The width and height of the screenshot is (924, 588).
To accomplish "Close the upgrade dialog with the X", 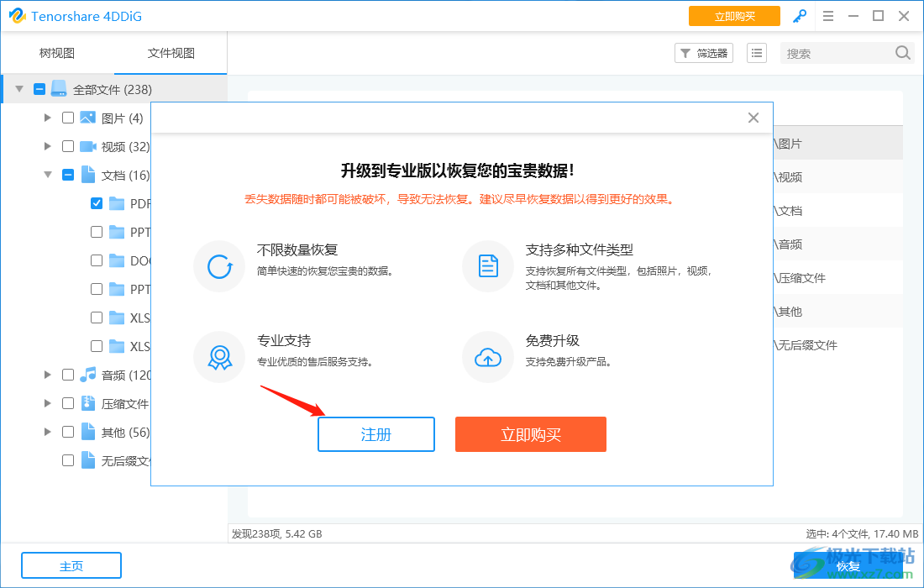I will tap(753, 118).
